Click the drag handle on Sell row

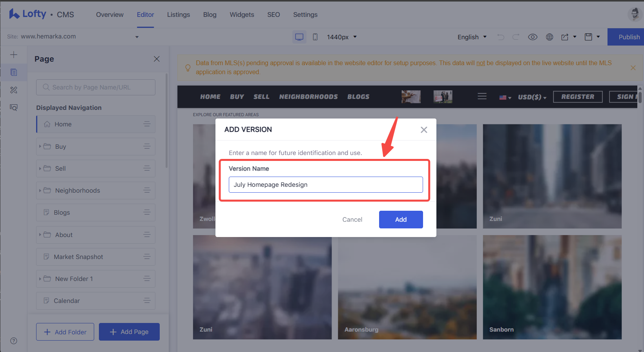[x=147, y=168]
